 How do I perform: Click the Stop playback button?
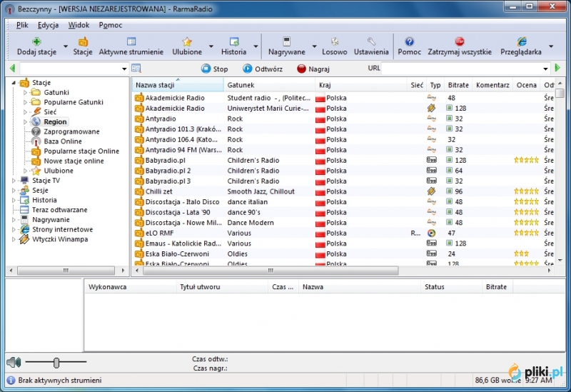point(215,69)
